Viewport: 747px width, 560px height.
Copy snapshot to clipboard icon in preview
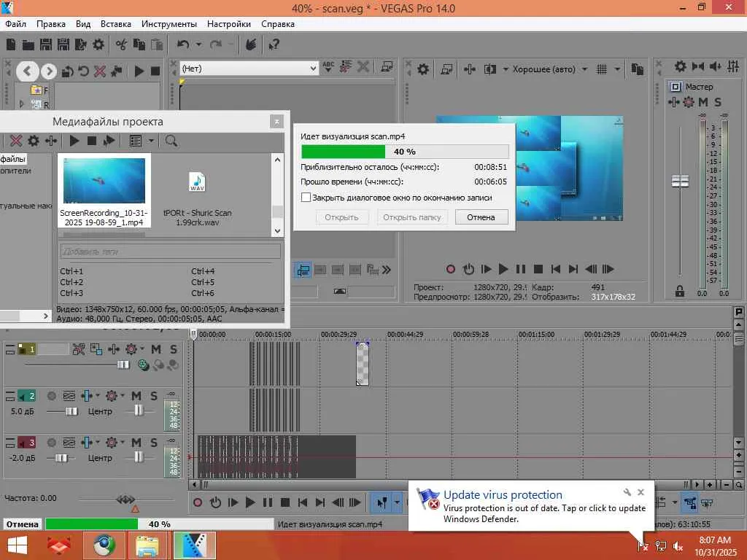[x=637, y=69]
